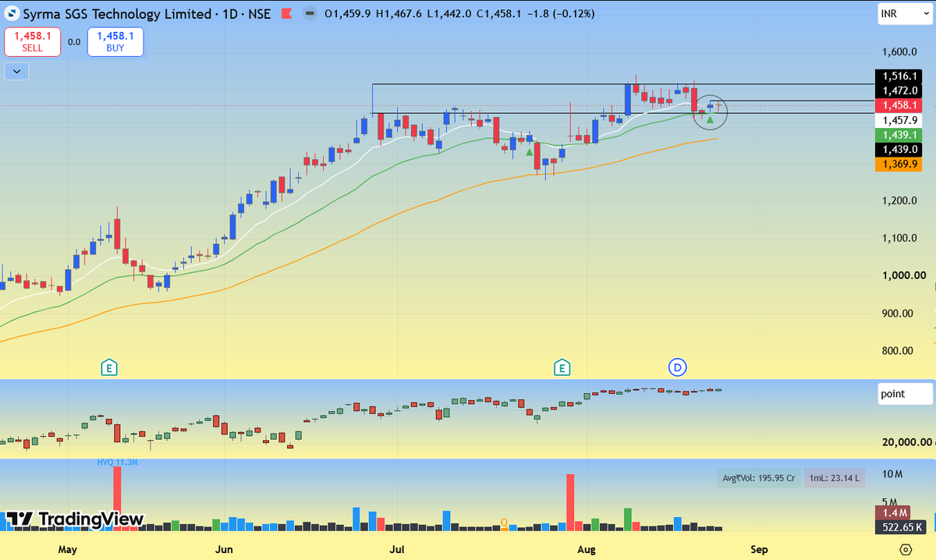Click the E earnings marker above May
Viewport: 936px width, 560px height.
(110, 367)
